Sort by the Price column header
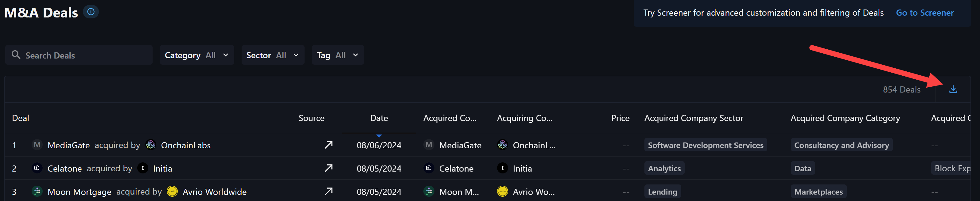Viewport: 980px width, 201px height. coord(620,118)
